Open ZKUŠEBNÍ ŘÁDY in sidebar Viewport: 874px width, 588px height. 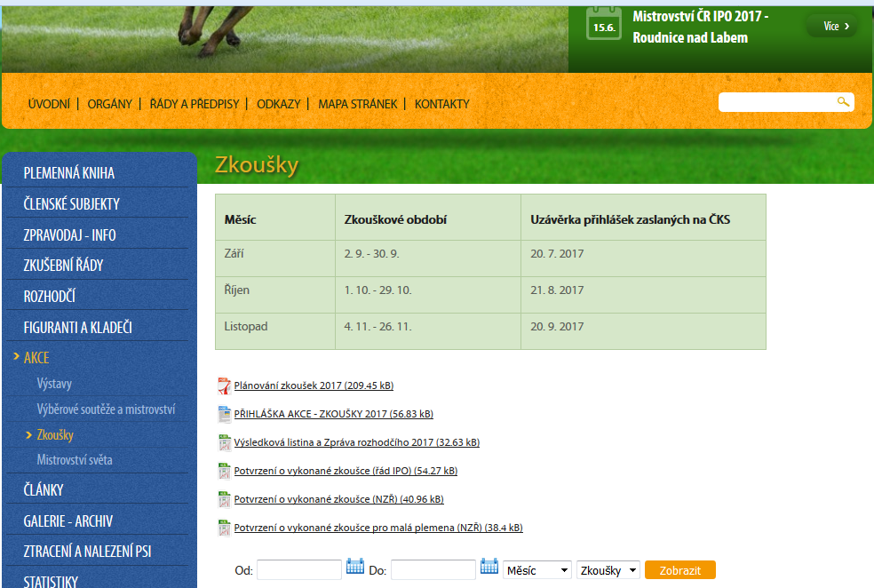tap(64, 266)
